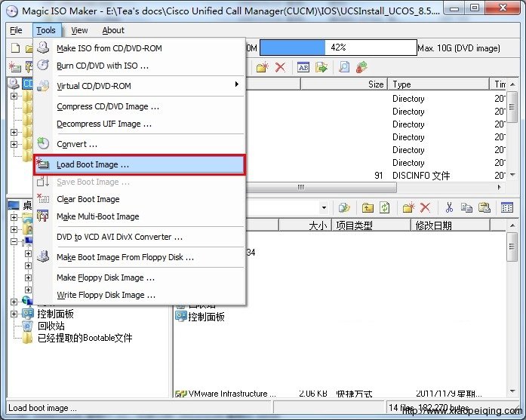Sort ISO list by Type column

438,84
